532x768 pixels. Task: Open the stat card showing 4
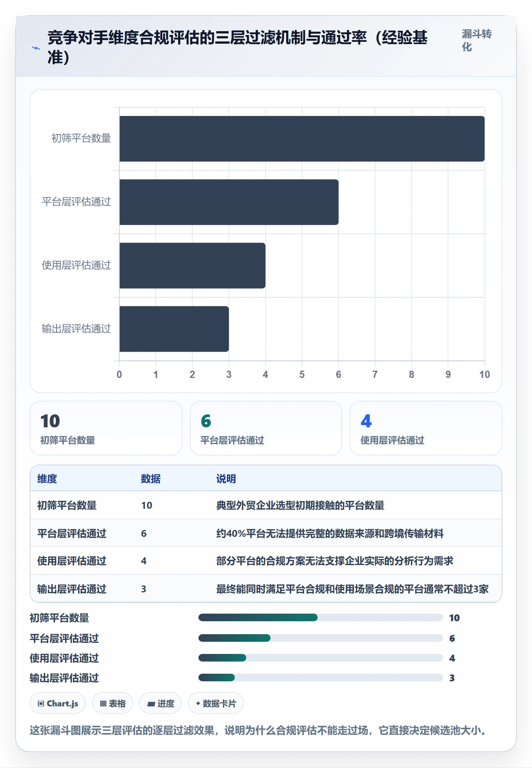pos(426,428)
